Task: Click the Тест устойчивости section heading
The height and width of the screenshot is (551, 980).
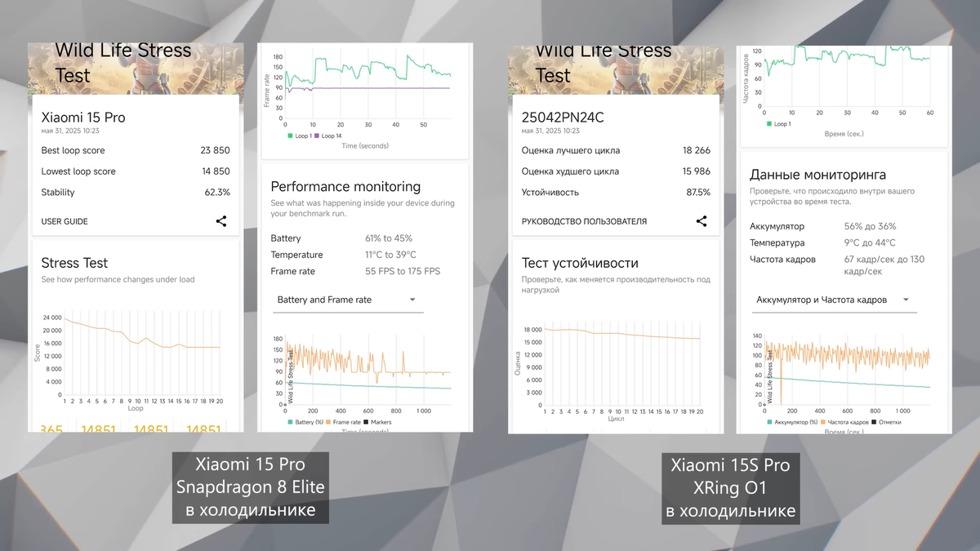Action: click(580, 263)
